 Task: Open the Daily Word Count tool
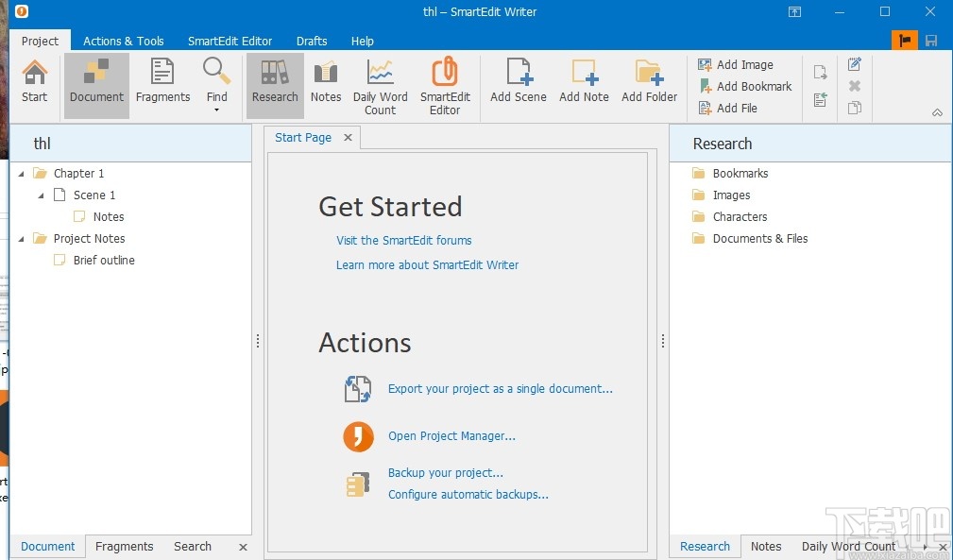380,83
